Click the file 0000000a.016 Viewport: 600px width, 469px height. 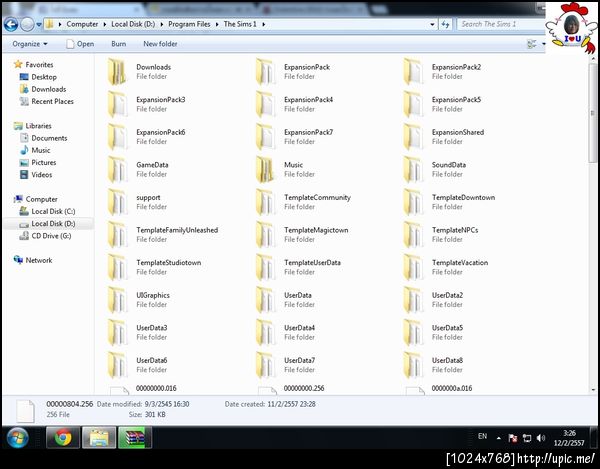452,388
